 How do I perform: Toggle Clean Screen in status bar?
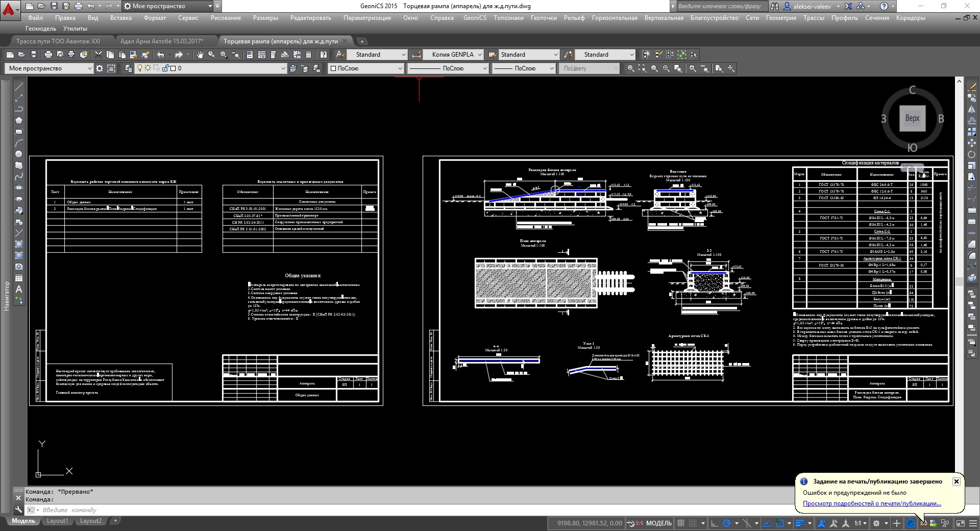tap(960, 523)
